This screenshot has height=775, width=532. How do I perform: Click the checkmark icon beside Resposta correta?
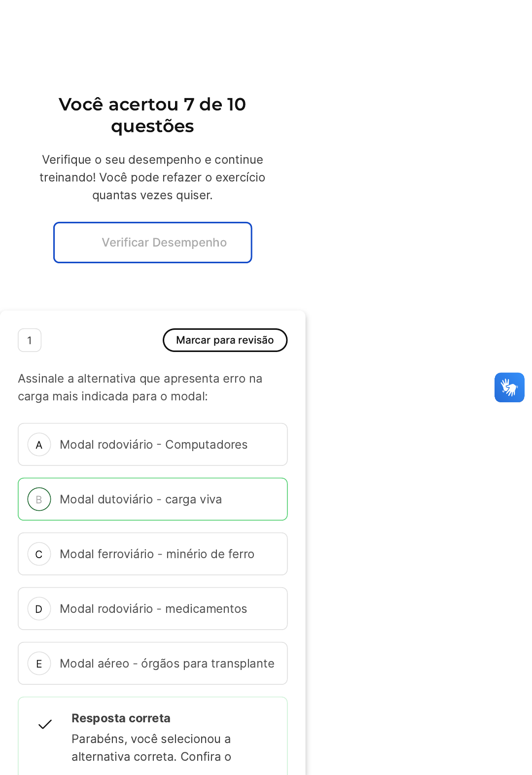(x=45, y=724)
